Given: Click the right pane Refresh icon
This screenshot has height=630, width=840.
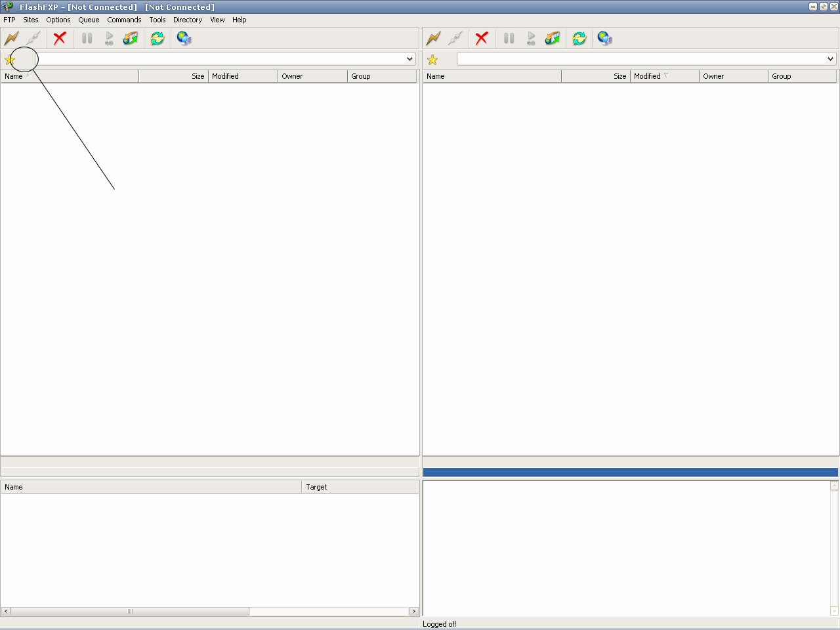Looking at the screenshot, I should click(579, 38).
